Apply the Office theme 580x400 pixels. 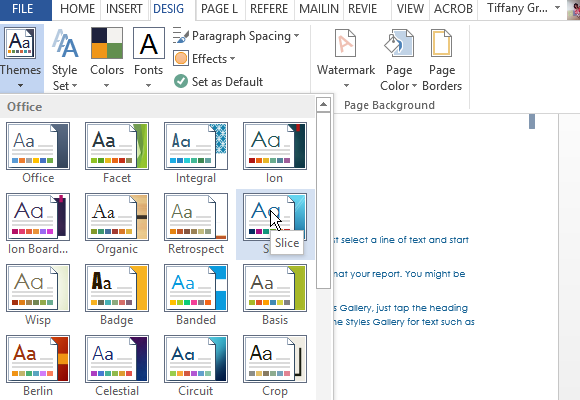tap(38, 153)
